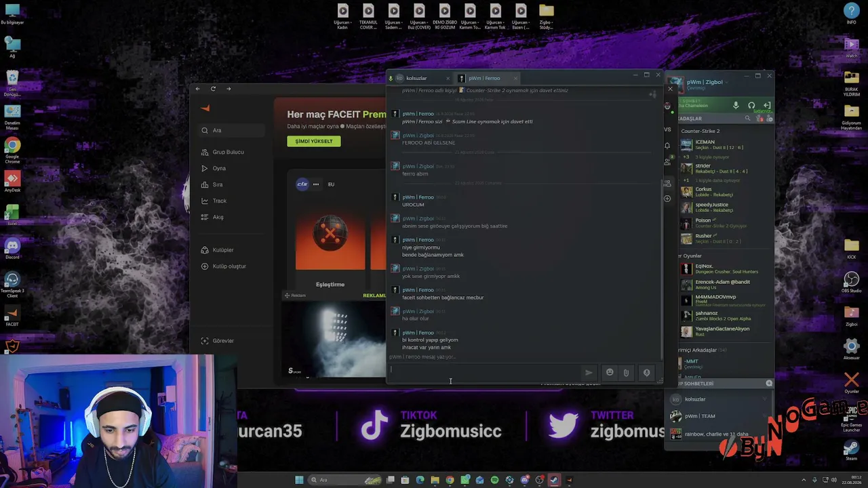
Task: Open OBS Studio desktop shortcut
Action: (851, 282)
